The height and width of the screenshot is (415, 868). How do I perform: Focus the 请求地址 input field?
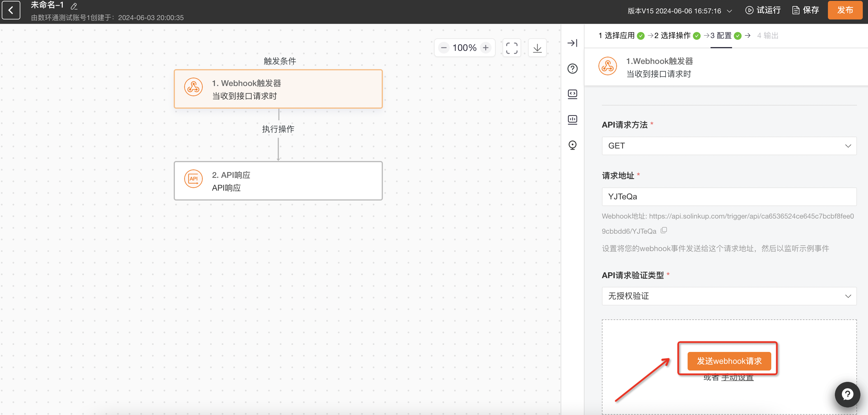point(729,196)
